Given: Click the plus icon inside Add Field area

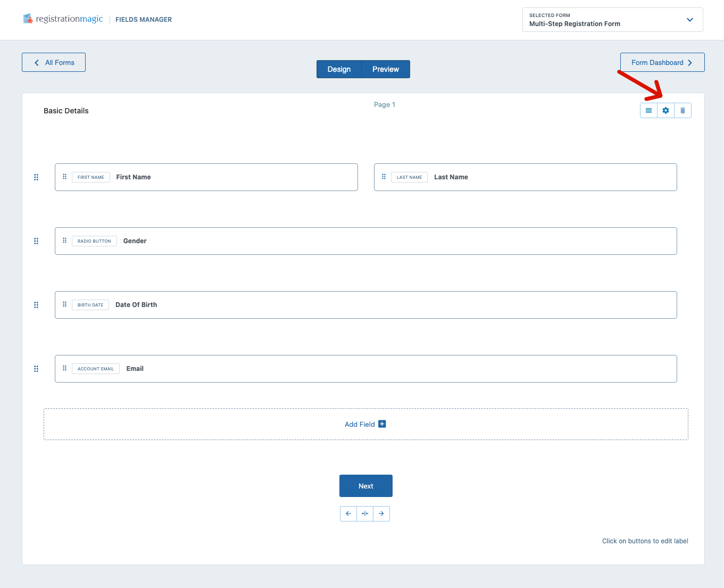Looking at the screenshot, I should pyautogui.click(x=382, y=424).
